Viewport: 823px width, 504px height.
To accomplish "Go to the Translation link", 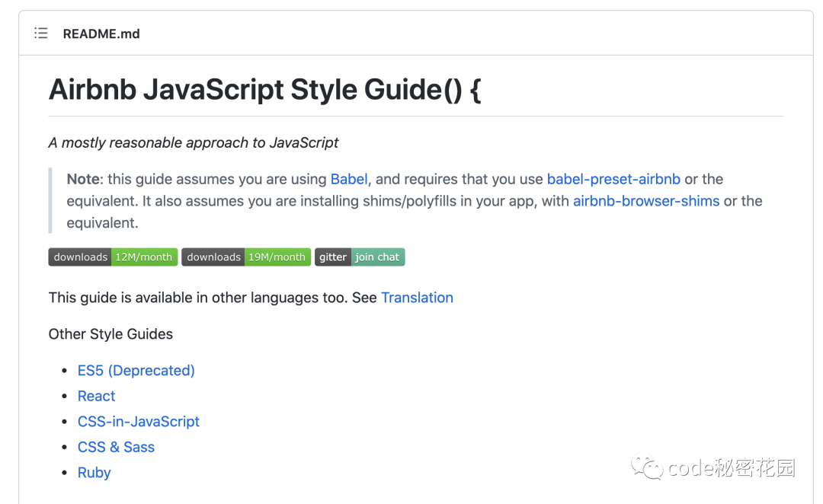I will click(x=417, y=298).
